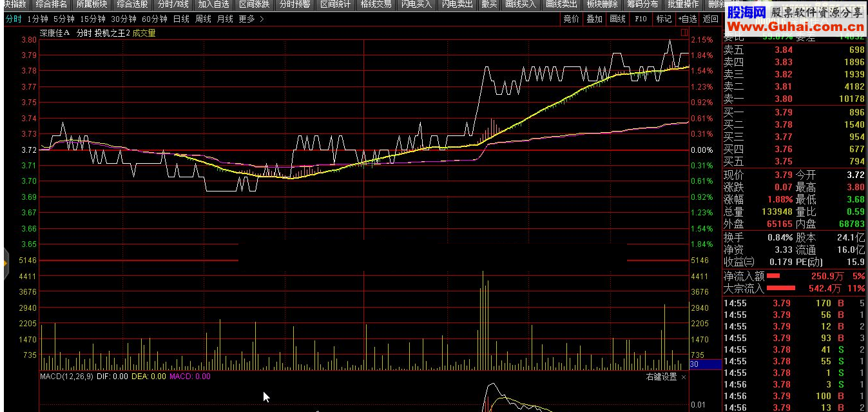Click 闪电买入 quick buy button
This screenshot has width=868, height=412.
click(417, 5)
